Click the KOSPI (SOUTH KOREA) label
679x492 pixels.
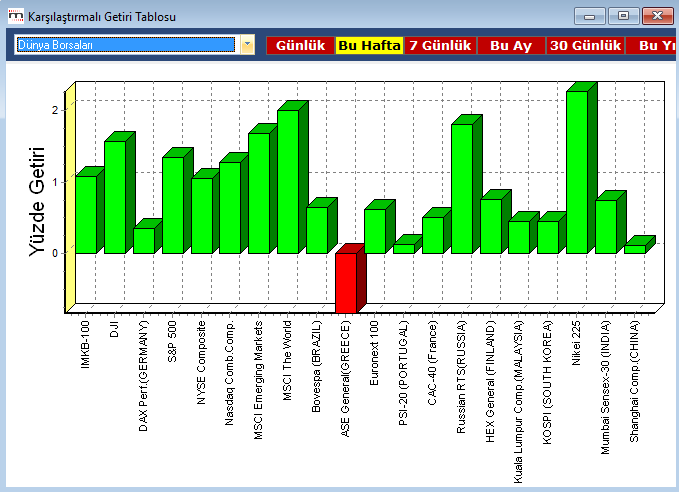548,382
